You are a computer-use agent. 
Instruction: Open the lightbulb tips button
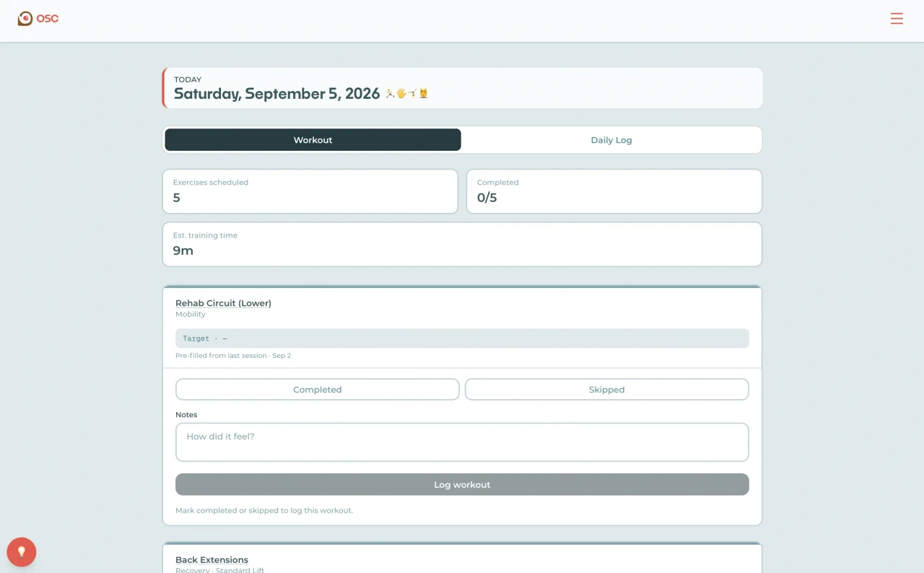(x=22, y=552)
